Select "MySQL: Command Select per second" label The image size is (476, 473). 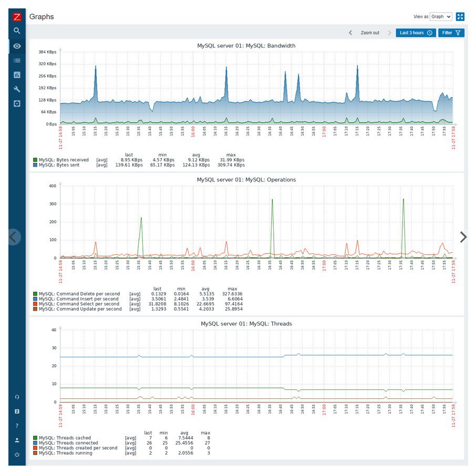tap(79, 304)
